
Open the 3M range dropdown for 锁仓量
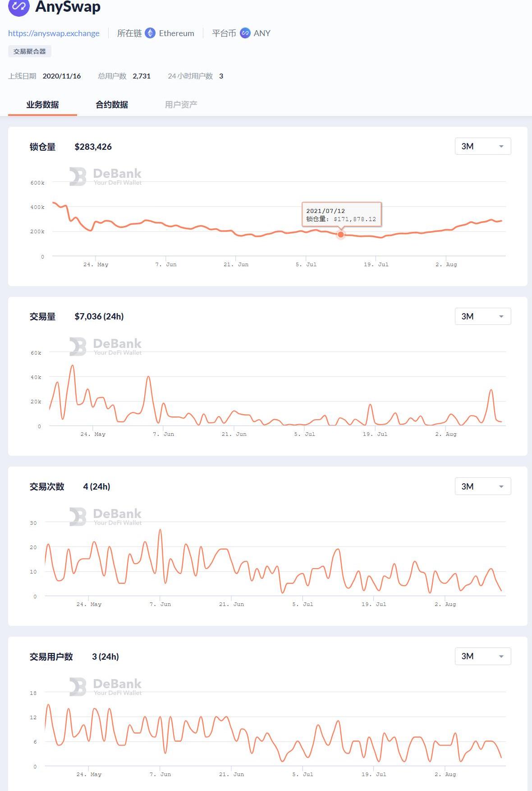click(x=482, y=146)
